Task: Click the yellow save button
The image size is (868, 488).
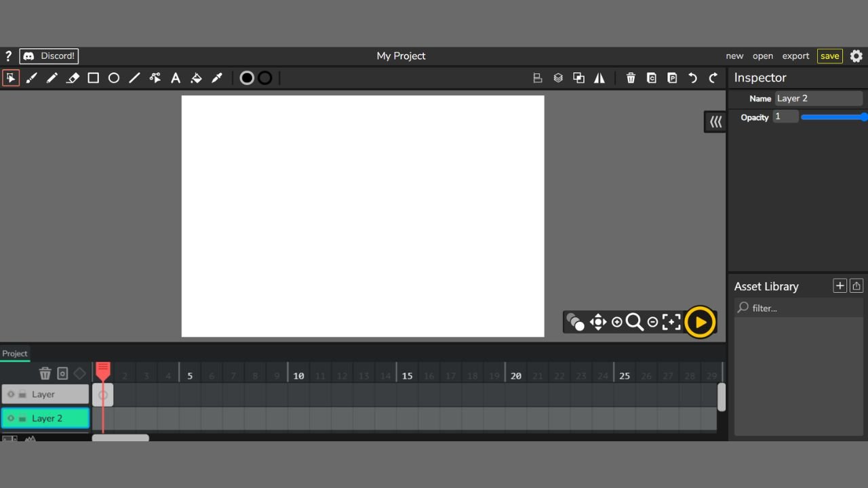Action: pyautogui.click(x=830, y=56)
